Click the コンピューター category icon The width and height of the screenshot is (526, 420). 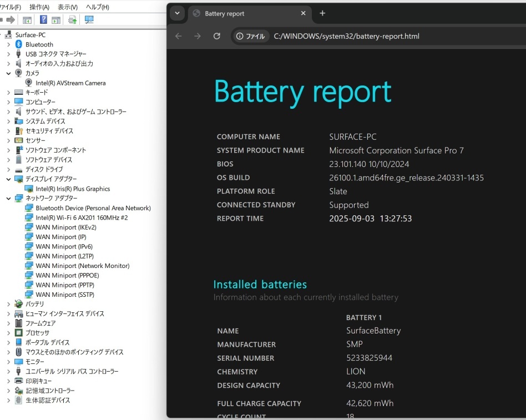click(x=19, y=102)
